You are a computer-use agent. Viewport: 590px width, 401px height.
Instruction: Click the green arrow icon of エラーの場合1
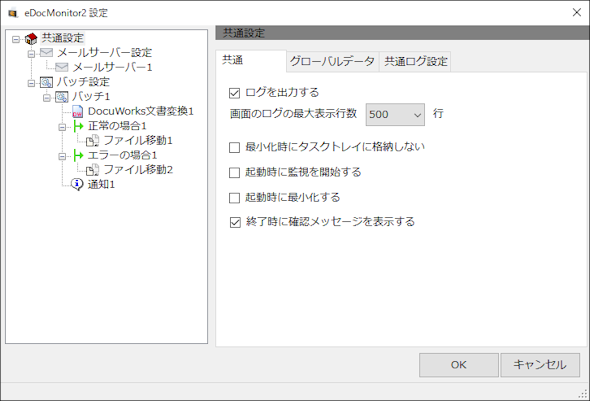pyautogui.click(x=78, y=155)
